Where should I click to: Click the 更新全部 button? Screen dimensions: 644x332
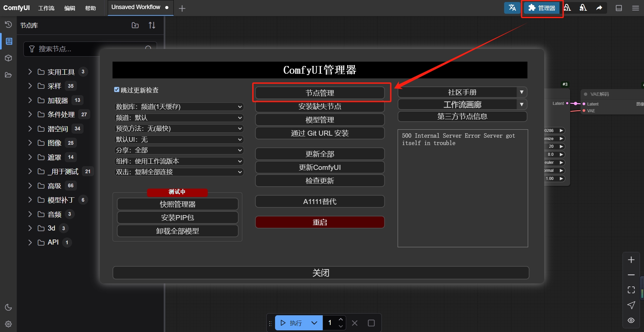[x=320, y=154]
